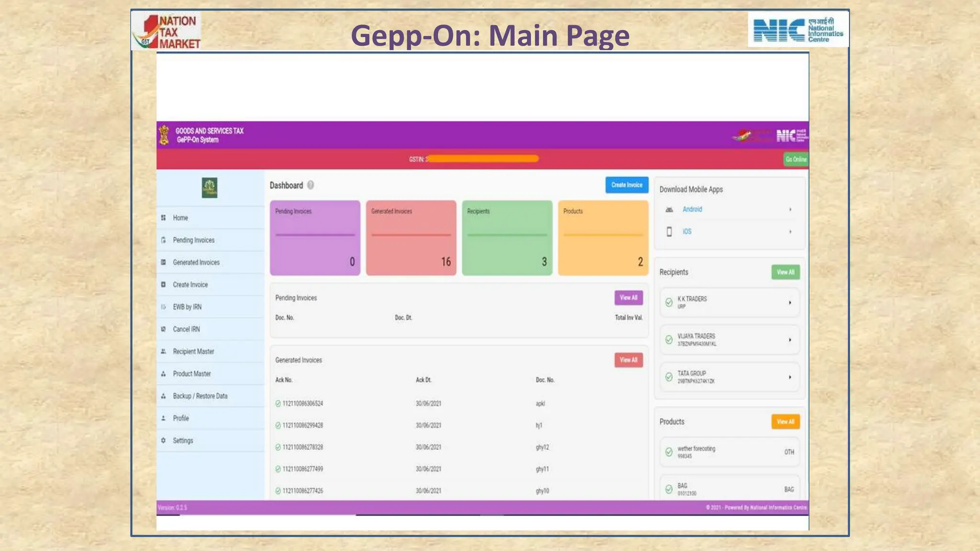Click check icon beside Ack No 112110086299428
Viewport: 980px width, 551px height.
pyautogui.click(x=278, y=425)
